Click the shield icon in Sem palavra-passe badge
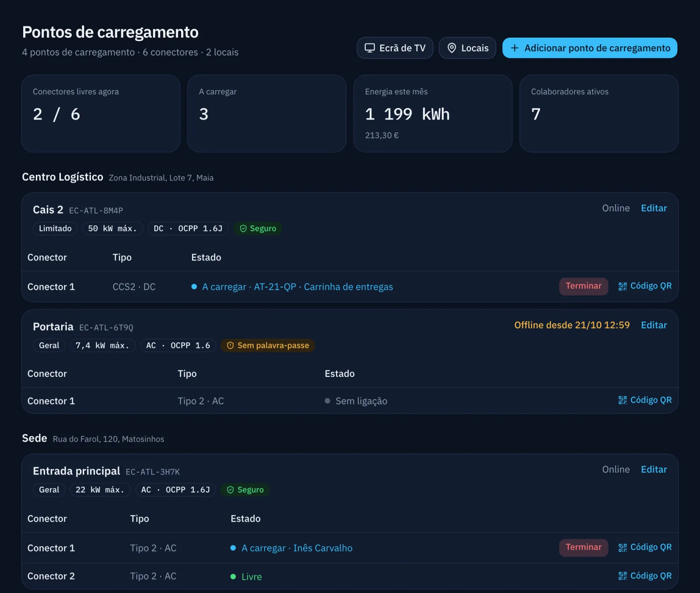700x593 pixels. click(x=230, y=346)
